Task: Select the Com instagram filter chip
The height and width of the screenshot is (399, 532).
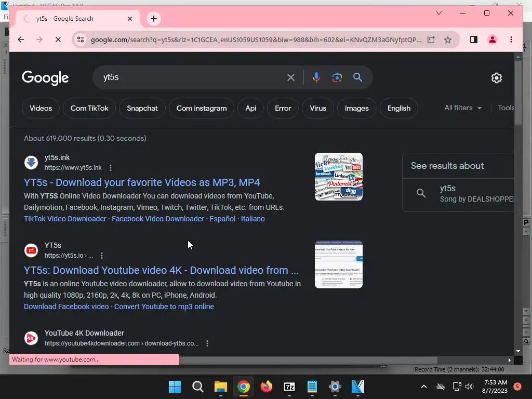Action: 202,108
